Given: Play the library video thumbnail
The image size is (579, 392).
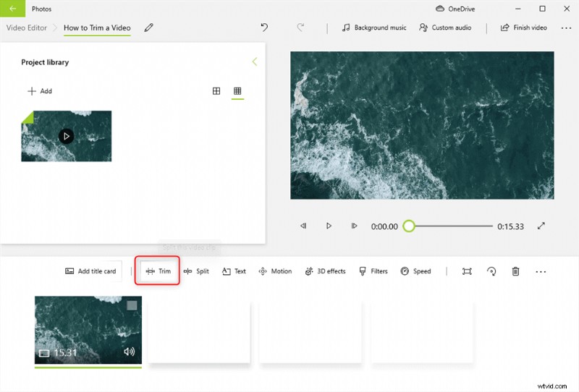Looking at the screenshot, I should tap(66, 136).
